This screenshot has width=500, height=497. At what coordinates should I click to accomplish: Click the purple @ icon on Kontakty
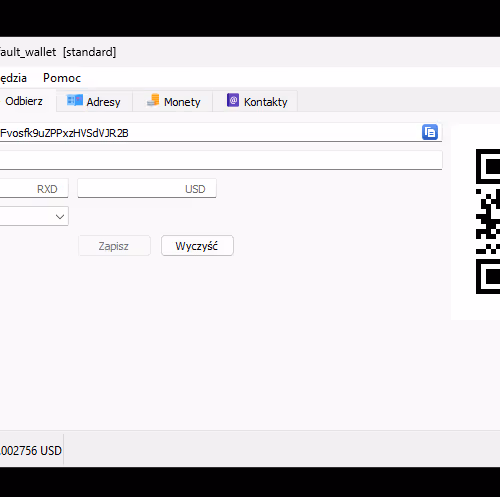pyautogui.click(x=233, y=100)
